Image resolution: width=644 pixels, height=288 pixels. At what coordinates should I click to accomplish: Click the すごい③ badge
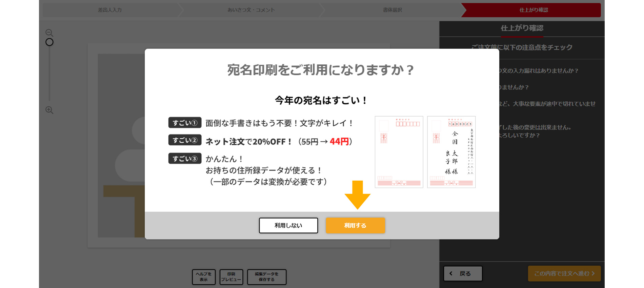pyautogui.click(x=185, y=159)
